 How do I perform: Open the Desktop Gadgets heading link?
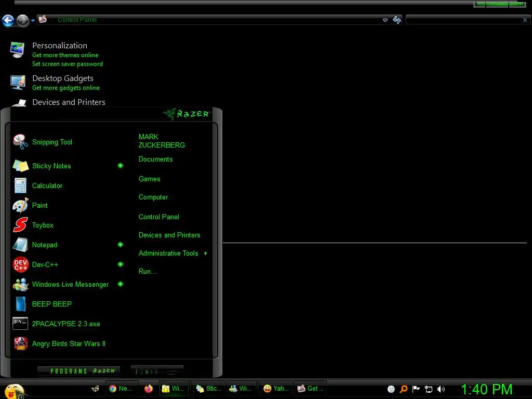point(63,78)
